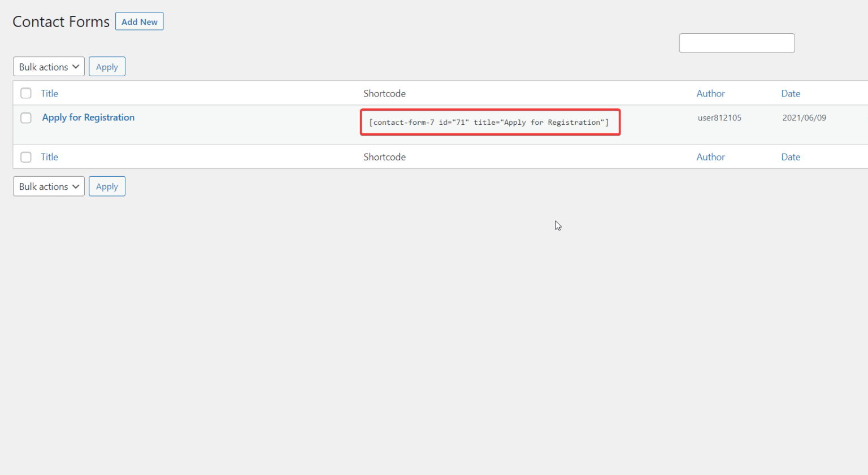The height and width of the screenshot is (475, 868).
Task: Sort forms by the Title column
Action: coord(49,93)
